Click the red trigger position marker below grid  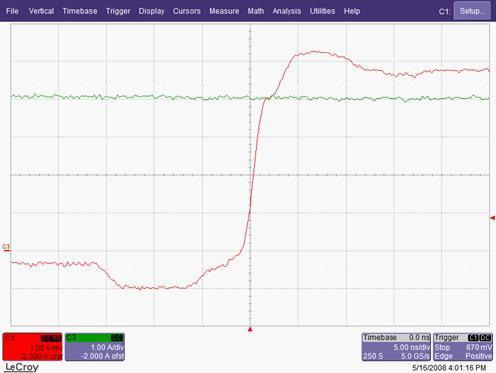[x=250, y=330]
